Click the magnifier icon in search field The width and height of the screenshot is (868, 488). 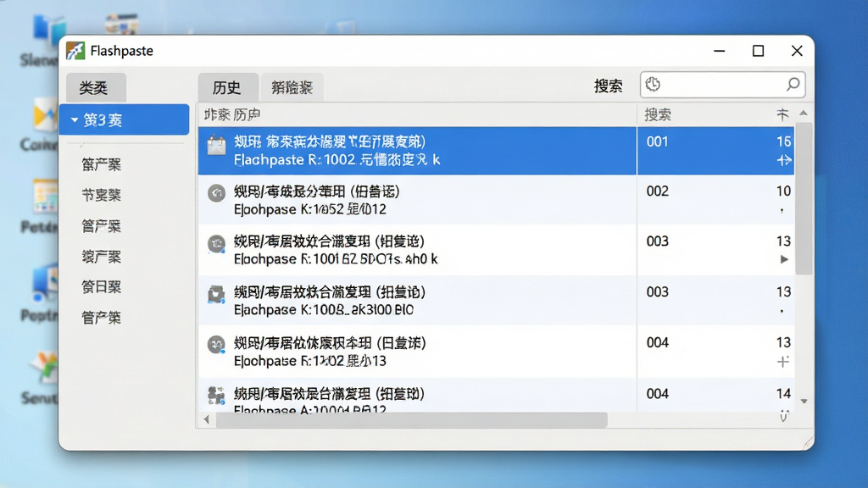coord(793,84)
